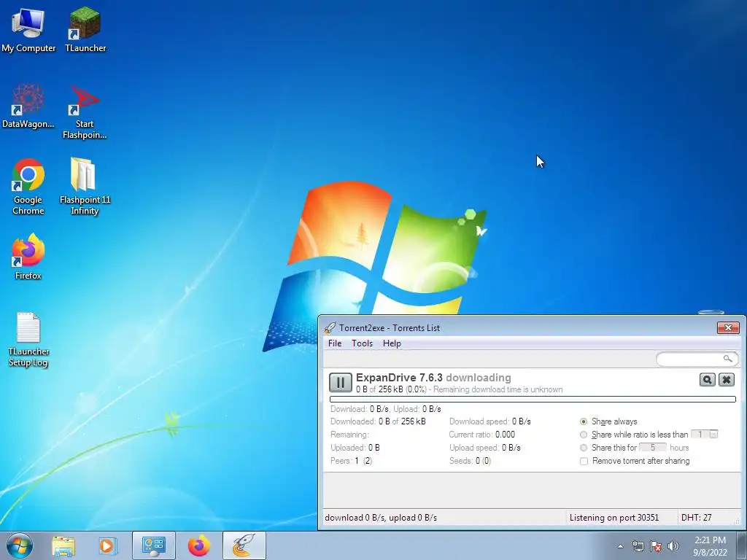The image size is (747, 560).
Task: Click the download/upload speed status text
Action: [x=381, y=518]
